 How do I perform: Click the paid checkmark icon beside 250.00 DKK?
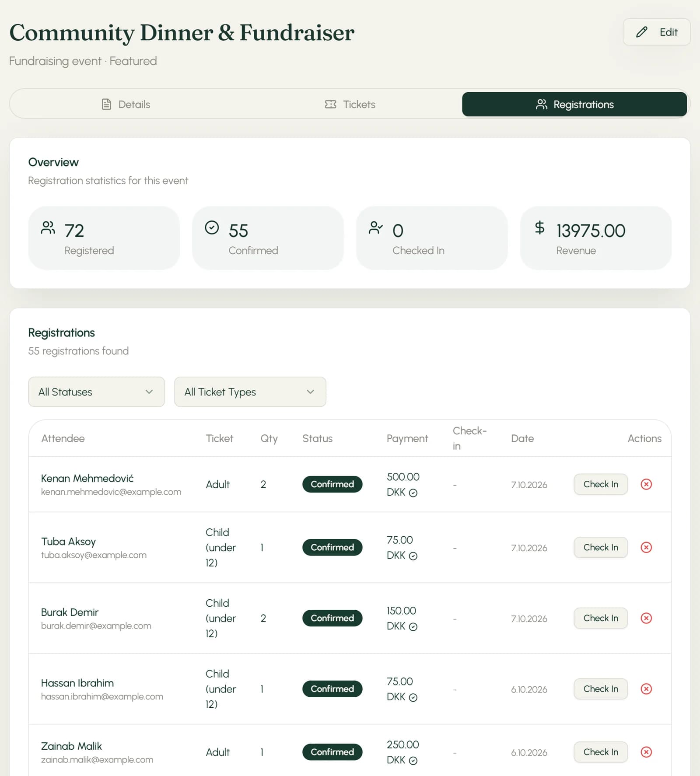[413, 761]
